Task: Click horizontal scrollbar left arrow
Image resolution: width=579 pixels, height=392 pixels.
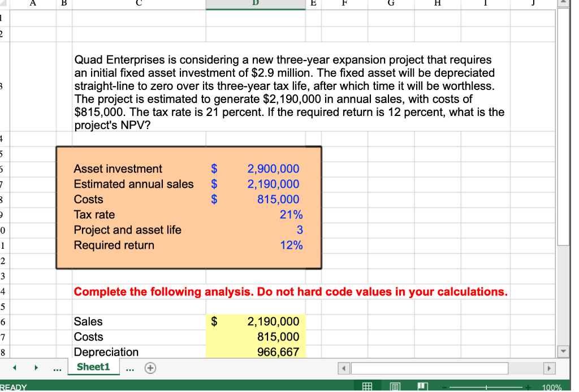Action: 344,368
